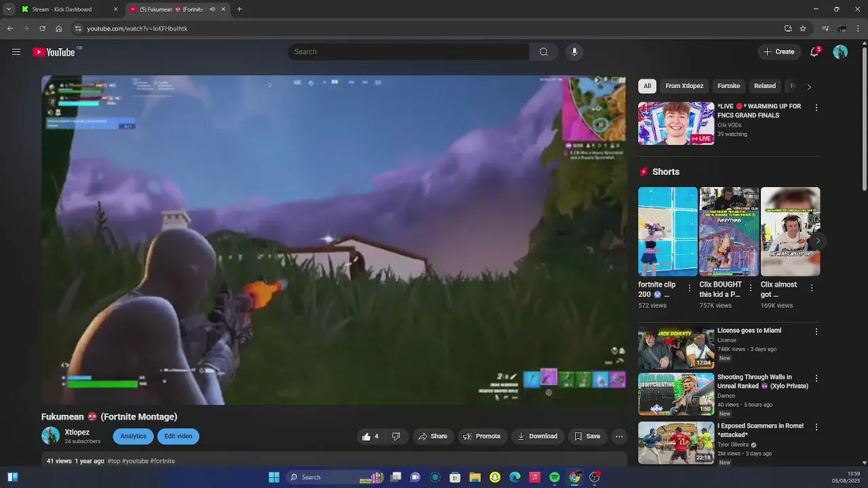This screenshot has width=868, height=488.
Task: Open the tab search dropdown arrow
Action: [9, 9]
